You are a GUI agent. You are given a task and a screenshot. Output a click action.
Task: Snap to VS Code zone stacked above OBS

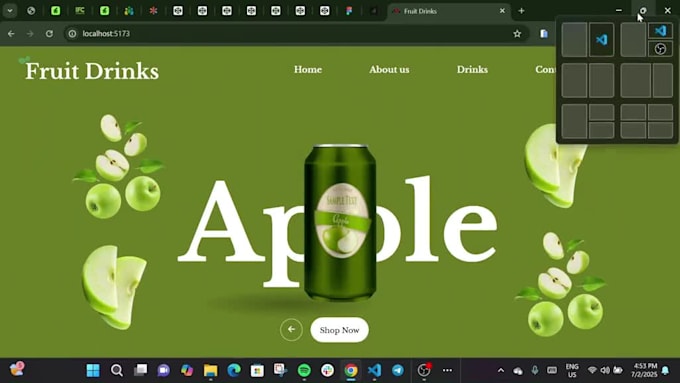coord(660,31)
